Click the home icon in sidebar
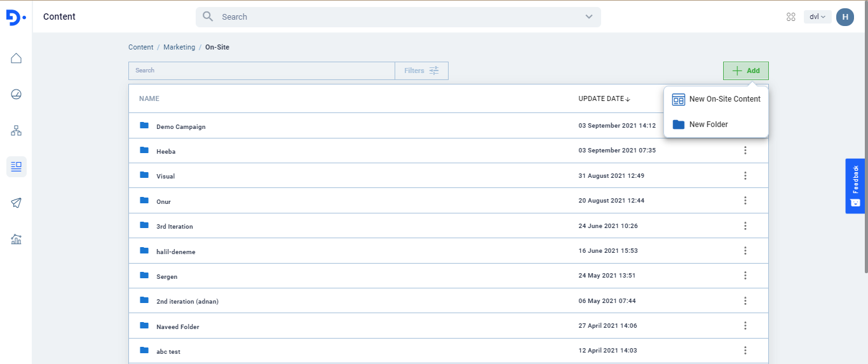The height and width of the screenshot is (364, 868). click(x=17, y=58)
